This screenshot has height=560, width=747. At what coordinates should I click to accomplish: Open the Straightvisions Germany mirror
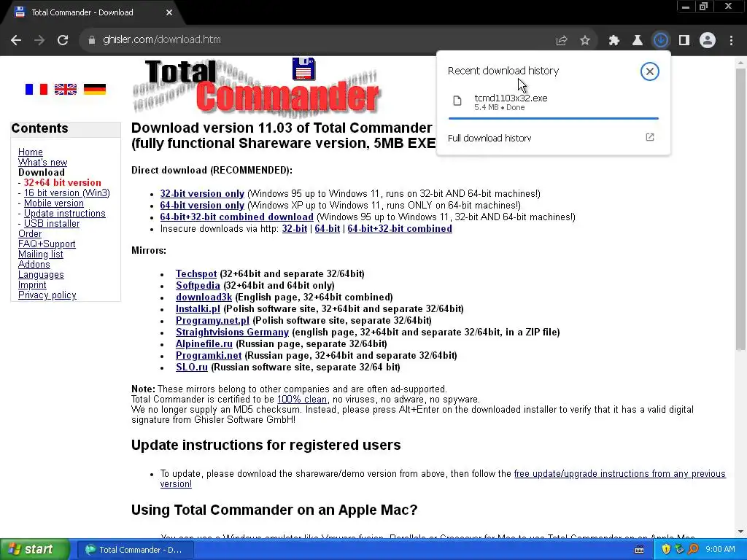pos(232,332)
